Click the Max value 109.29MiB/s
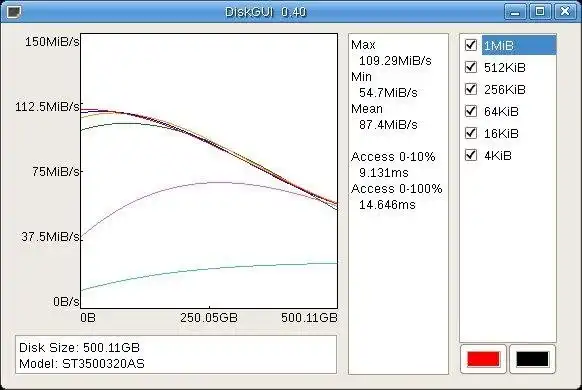Screen dimensions: 582x390 pyautogui.click(x=395, y=60)
